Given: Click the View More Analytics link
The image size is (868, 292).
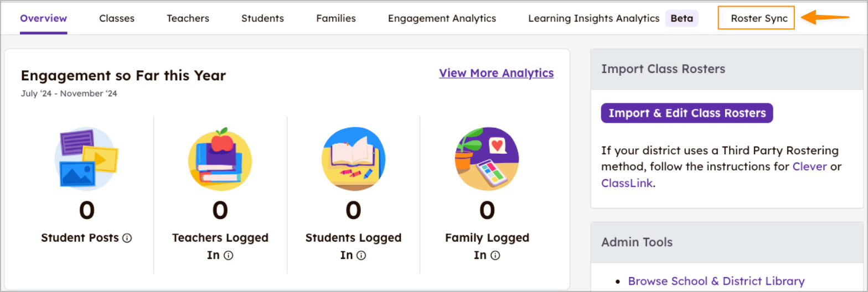Looking at the screenshot, I should (x=496, y=73).
